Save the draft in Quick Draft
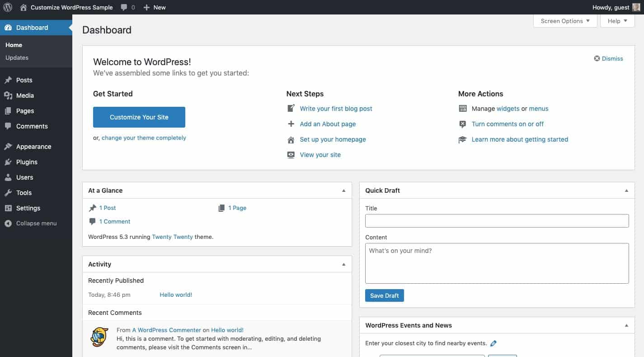This screenshot has height=357, width=644. pos(384,295)
